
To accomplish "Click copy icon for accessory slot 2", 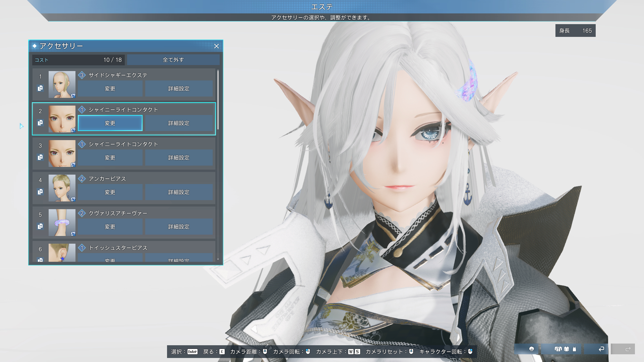I will 40,123.
